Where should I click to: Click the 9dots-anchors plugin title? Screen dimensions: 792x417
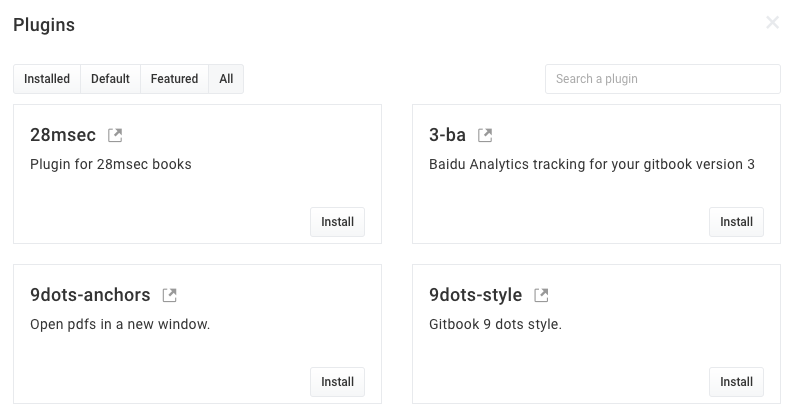(x=90, y=295)
